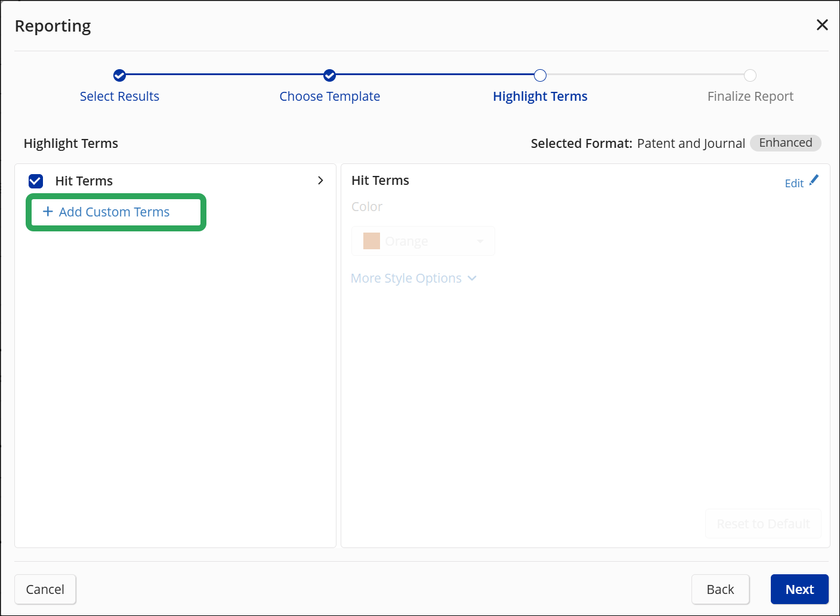
Task: Click the Enhanced badge
Action: [785, 143]
